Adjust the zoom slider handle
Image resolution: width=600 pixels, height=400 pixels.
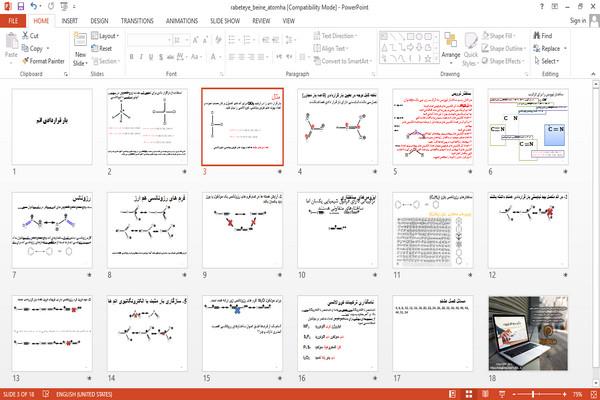(533, 394)
